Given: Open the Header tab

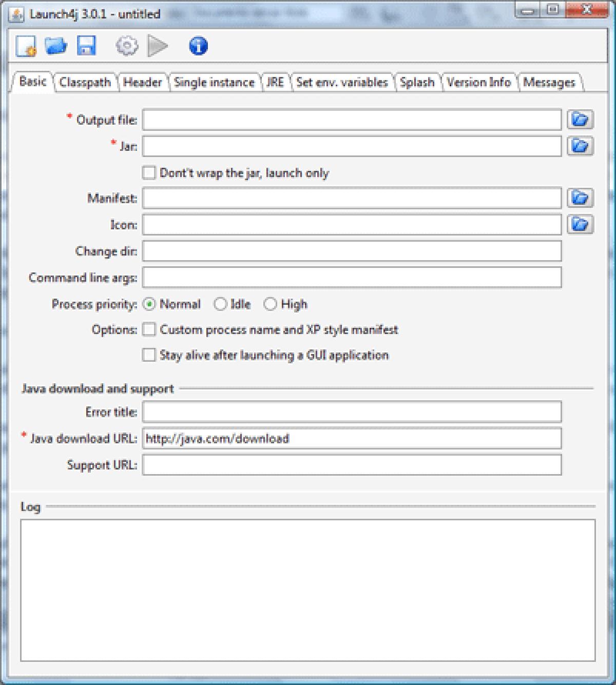Looking at the screenshot, I should (143, 82).
